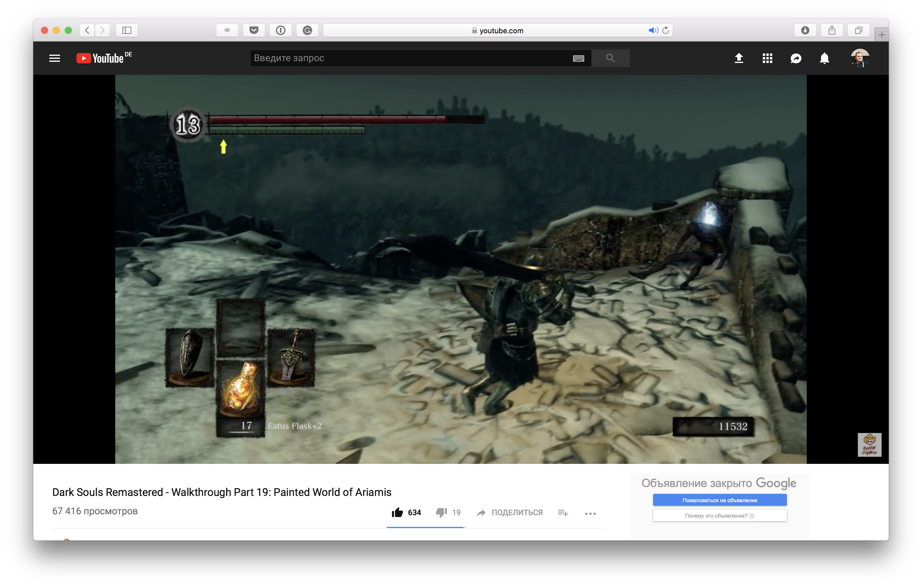
Task: Go back with Safari back arrow
Action: click(87, 30)
